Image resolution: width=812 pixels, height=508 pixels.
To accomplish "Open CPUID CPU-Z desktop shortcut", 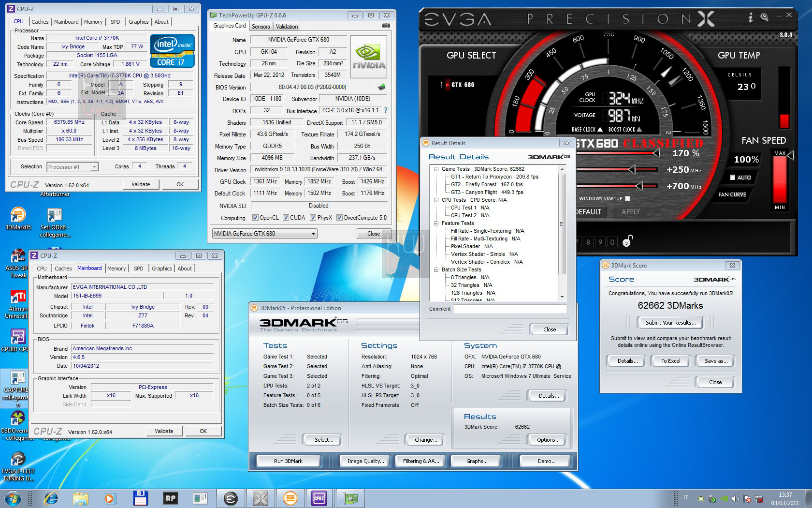I will (18, 341).
